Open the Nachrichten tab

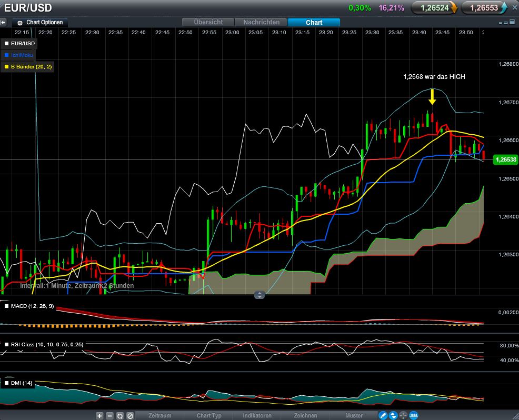(x=261, y=22)
